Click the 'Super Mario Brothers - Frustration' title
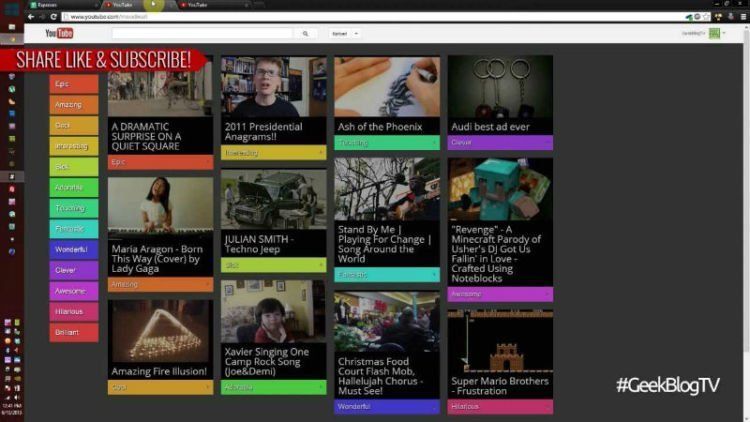Viewport: 750px width, 422px height. [x=500, y=386]
